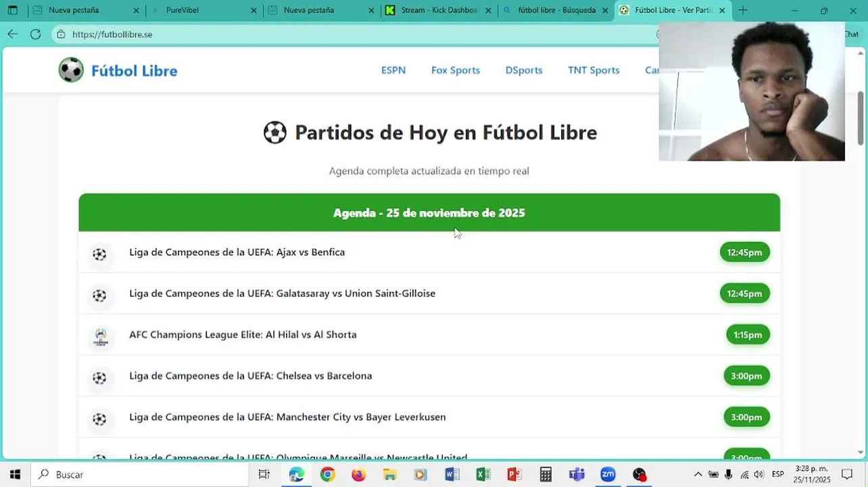Screen dimensions: 868x487
Task: Open Microsoft Excel from taskbar
Action: click(483, 474)
